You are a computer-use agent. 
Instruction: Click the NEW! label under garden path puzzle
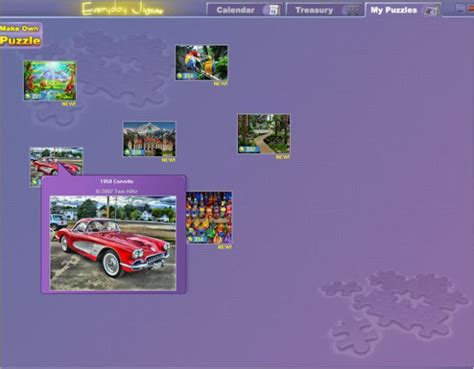coord(283,157)
